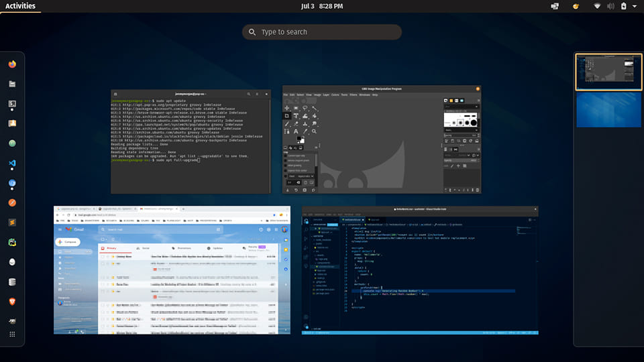The width and height of the screenshot is (644, 362).
Task: Switch to Gmail Promotions tab
Action: point(182,248)
